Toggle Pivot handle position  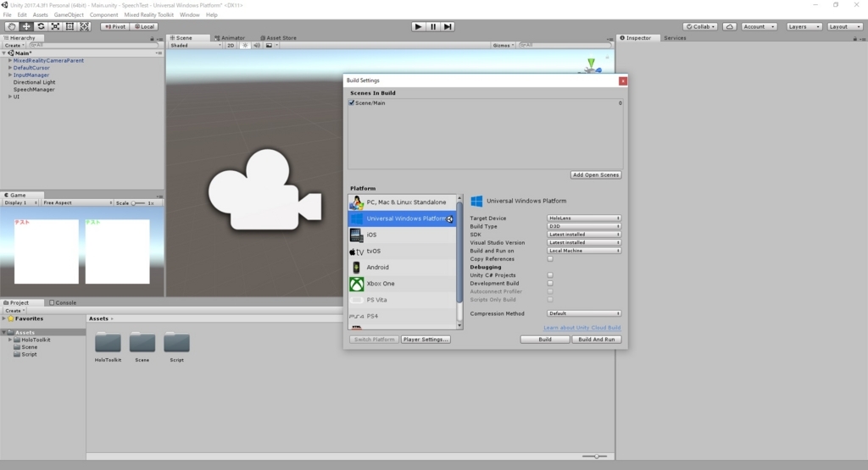[115, 26]
